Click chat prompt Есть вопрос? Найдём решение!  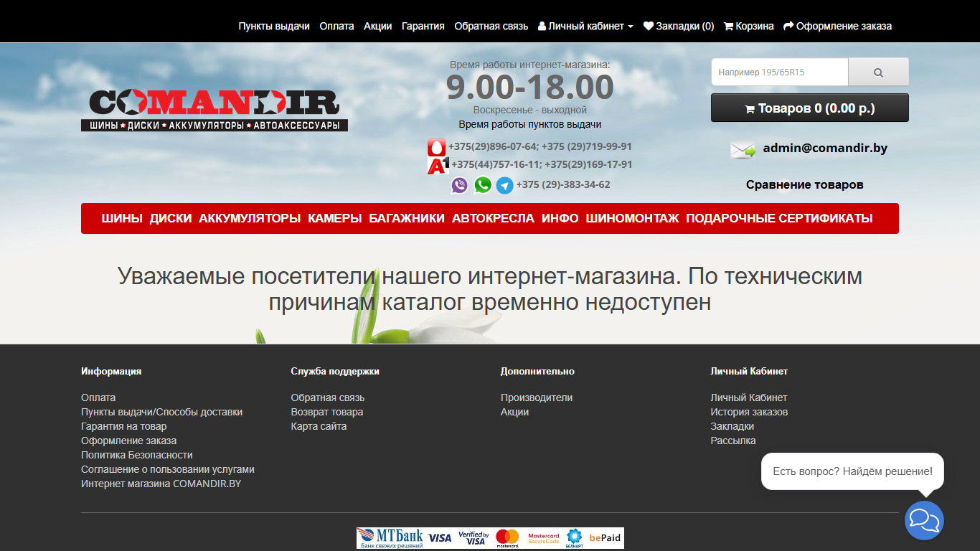point(852,471)
